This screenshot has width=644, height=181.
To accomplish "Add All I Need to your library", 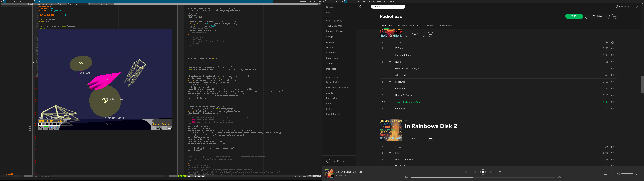I will (389, 75).
